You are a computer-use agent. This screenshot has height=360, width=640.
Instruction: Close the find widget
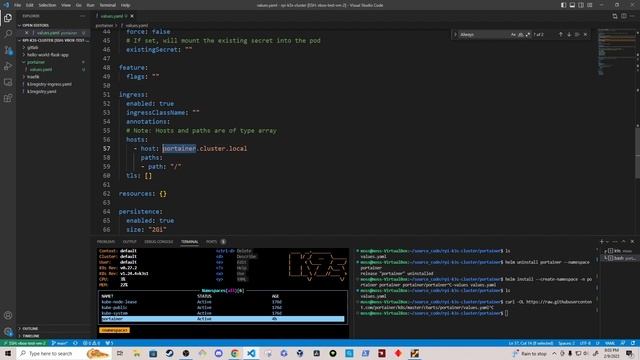click(585, 35)
